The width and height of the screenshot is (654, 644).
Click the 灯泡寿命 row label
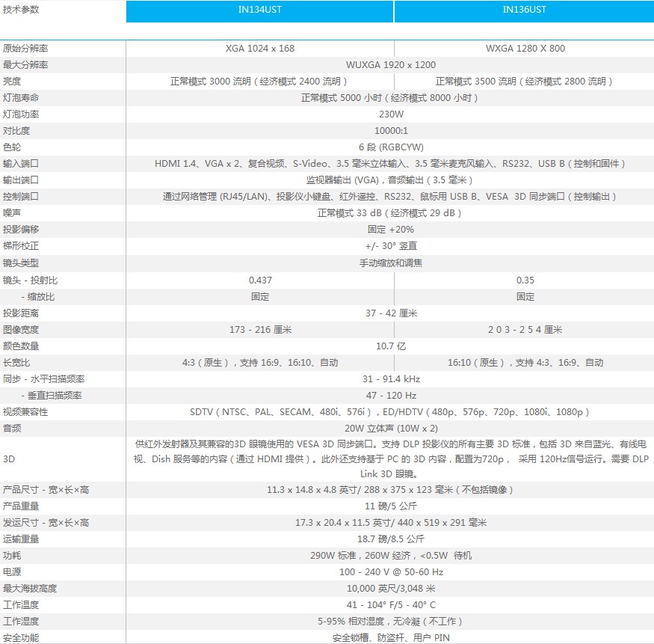click(x=21, y=98)
